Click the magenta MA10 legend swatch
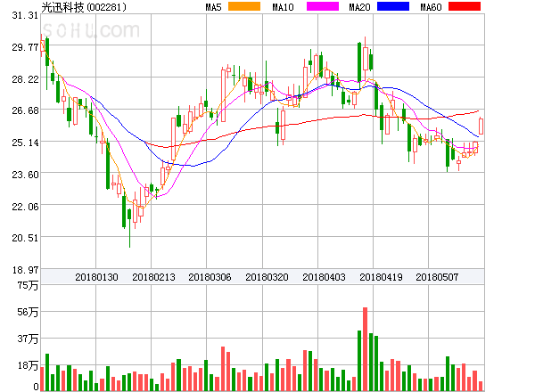This screenshot has width=535, height=392. tap(316, 7)
